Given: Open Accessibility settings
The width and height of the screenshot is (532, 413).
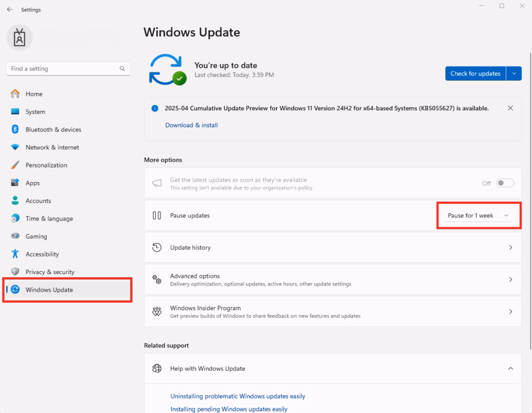Looking at the screenshot, I should (x=68, y=254).
